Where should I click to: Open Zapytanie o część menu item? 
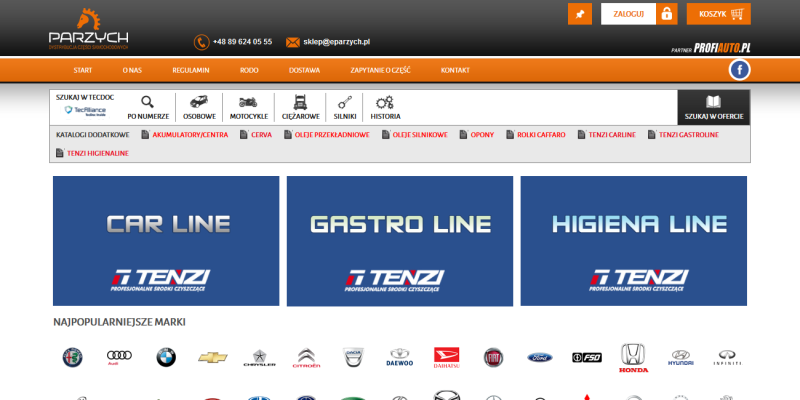tap(380, 70)
